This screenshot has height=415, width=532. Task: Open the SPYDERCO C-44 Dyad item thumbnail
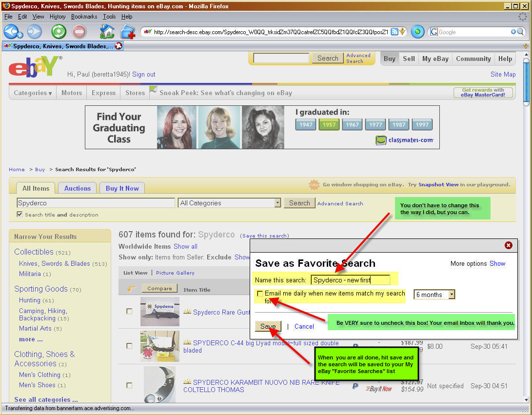160,346
